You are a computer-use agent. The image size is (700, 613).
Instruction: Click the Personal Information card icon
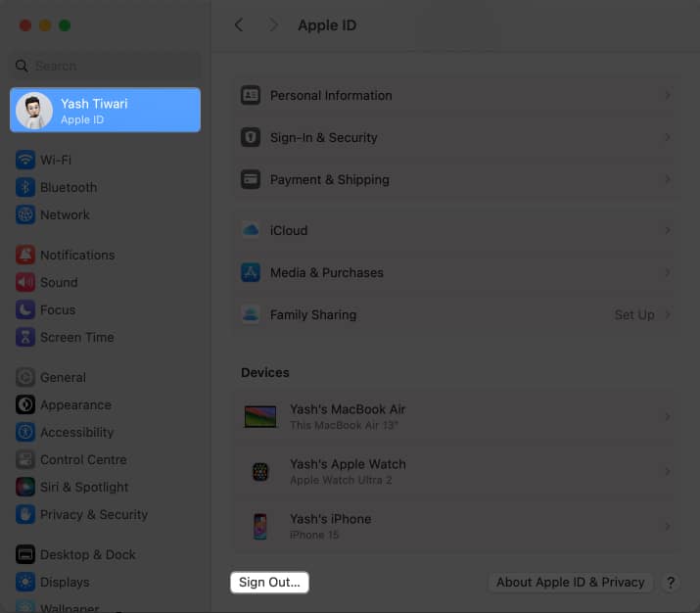pos(251,95)
